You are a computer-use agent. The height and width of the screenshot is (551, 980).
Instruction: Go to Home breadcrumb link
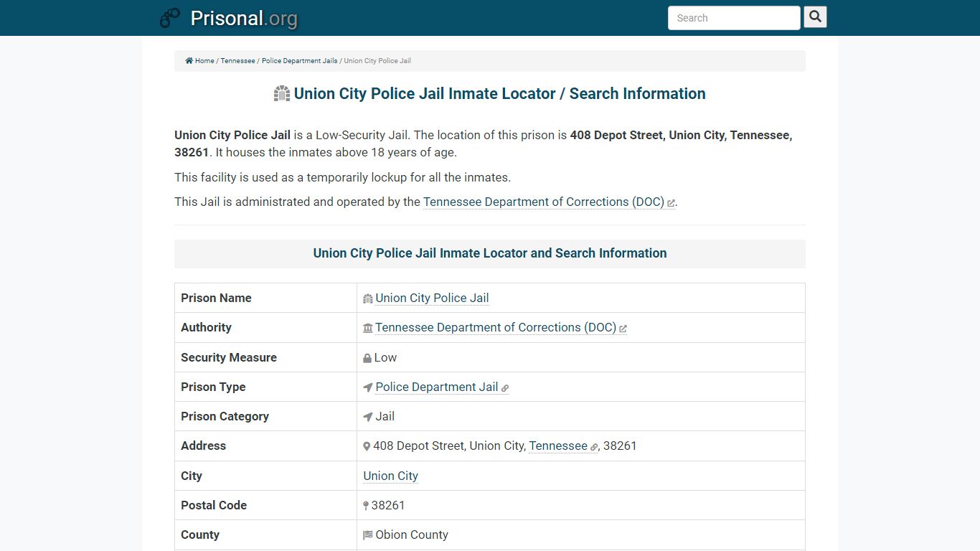(204, 61)
